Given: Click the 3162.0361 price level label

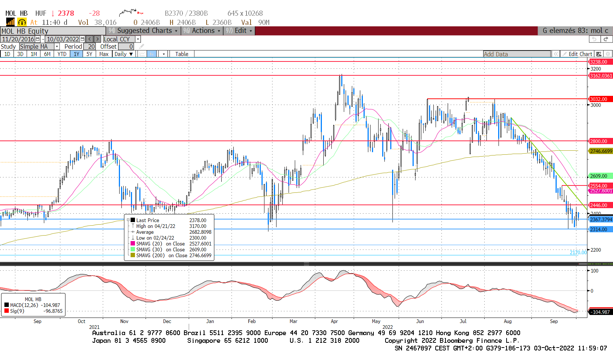Looking at the screenshot, I should pos(601,76).
